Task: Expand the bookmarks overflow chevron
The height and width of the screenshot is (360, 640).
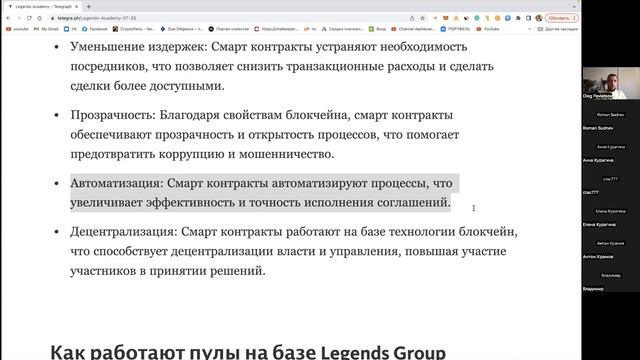Action: pos(529,29)
